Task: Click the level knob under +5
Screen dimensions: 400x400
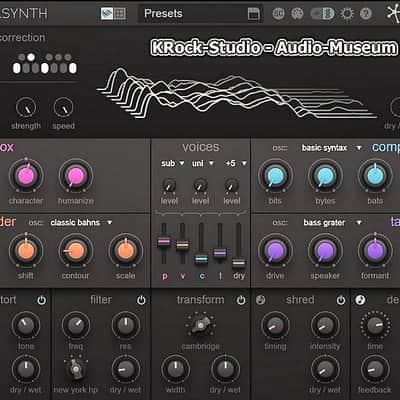Action: [x=232, y=186]
